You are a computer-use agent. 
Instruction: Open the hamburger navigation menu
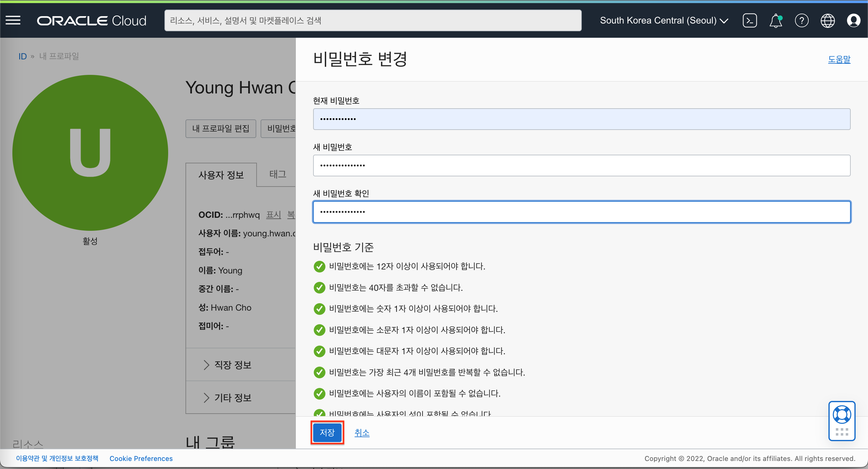click(13, 20)
